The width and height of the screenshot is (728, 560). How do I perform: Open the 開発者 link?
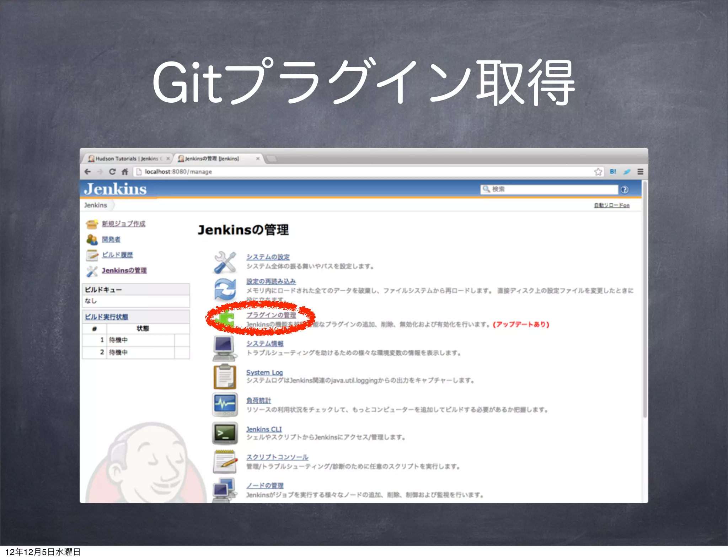pyautogui.click(x=111, y=239)
